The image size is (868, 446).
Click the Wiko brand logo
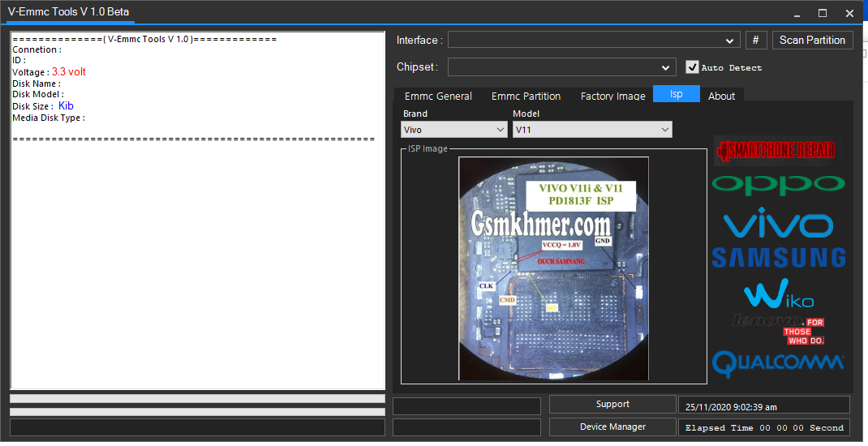pyautogui.click(x=778, y=294)
